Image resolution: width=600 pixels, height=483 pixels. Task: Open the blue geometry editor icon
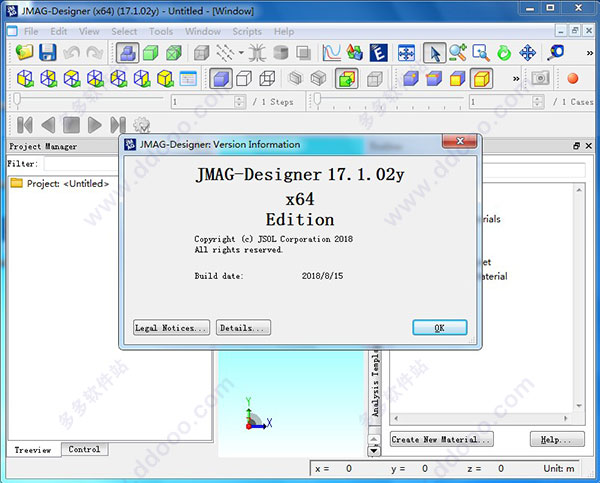(x=127, y=53)
